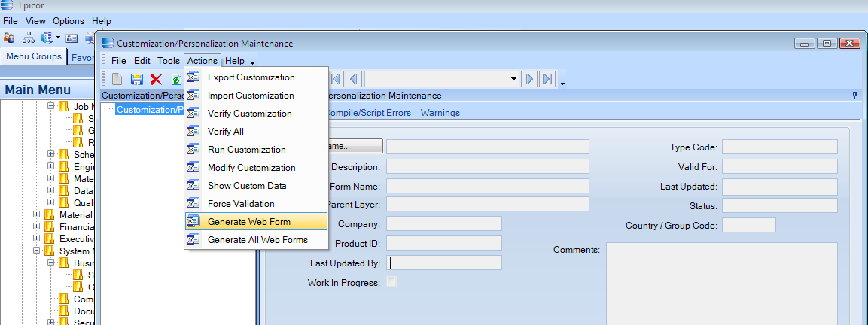The height and width of the screenshot is (325, 868).
Task: Open the overflow arrow after navigation buttons
Action: pyautogui.click(x=563, y=84)
